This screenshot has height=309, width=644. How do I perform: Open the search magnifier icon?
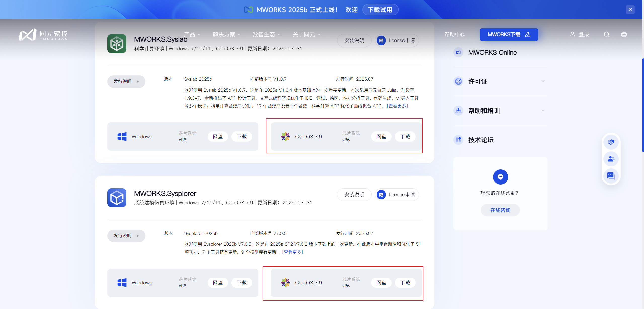[607, 34]
